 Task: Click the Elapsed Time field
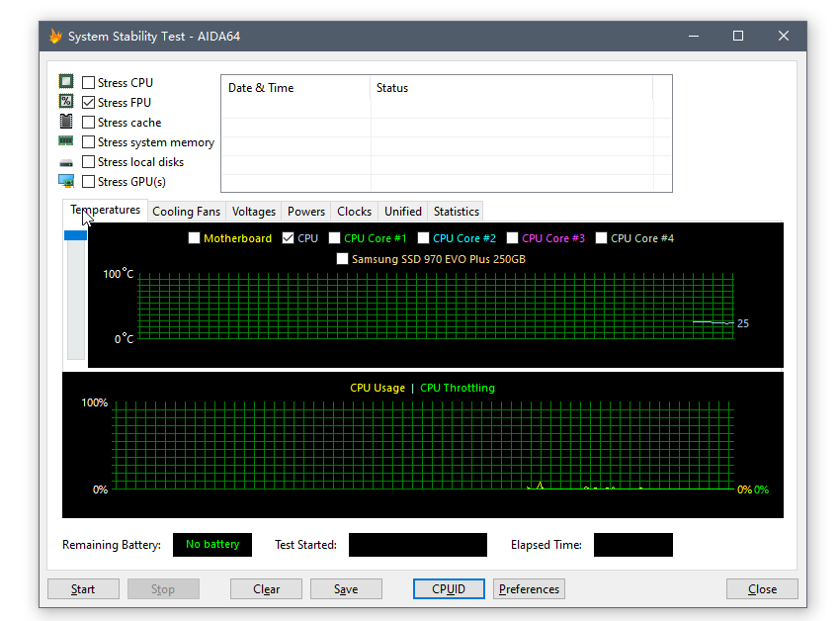[633, 544]
